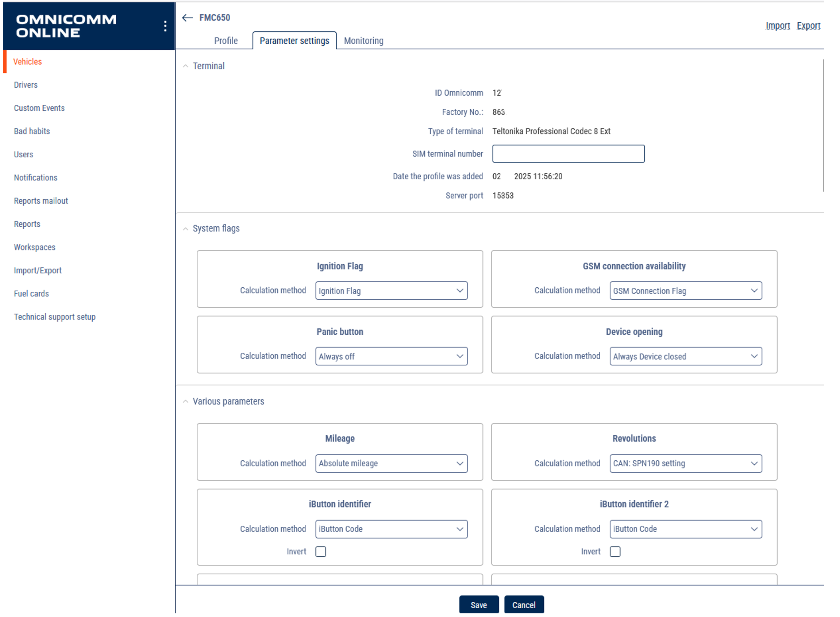This screenshot has width=840, height=617.
Task: Open Import/Export in the sidebar
Action: click(38, 270)
